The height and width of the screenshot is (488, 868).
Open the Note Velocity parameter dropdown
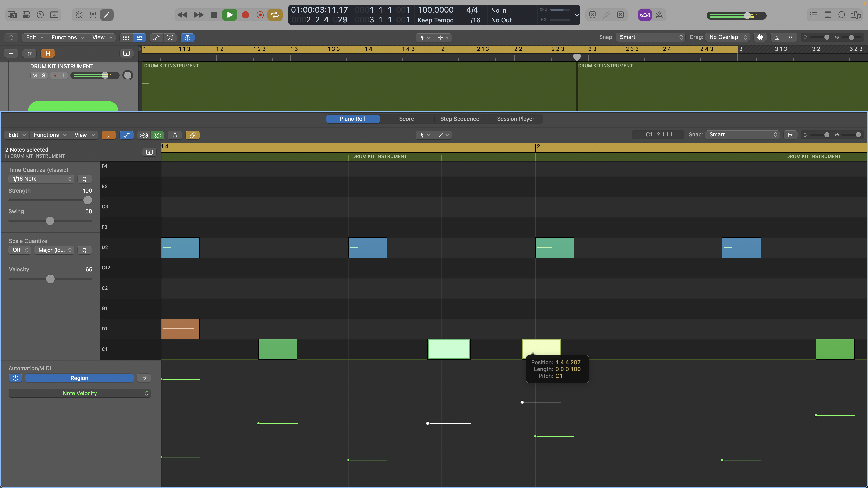click(79, 393)
